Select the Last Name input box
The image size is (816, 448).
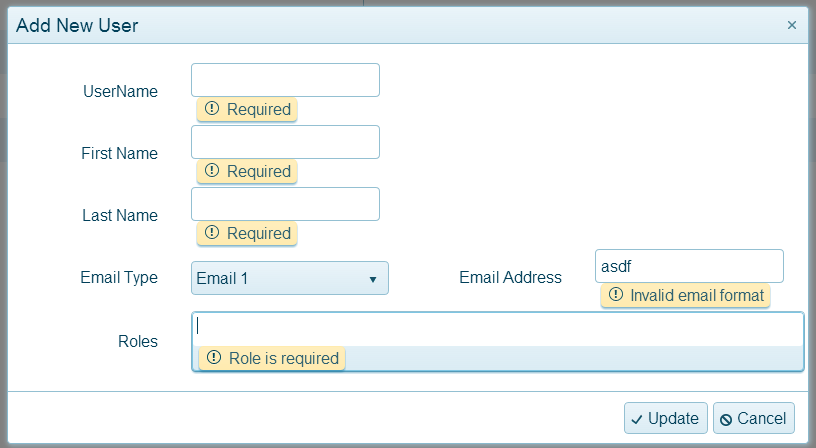tap(285, 204)
